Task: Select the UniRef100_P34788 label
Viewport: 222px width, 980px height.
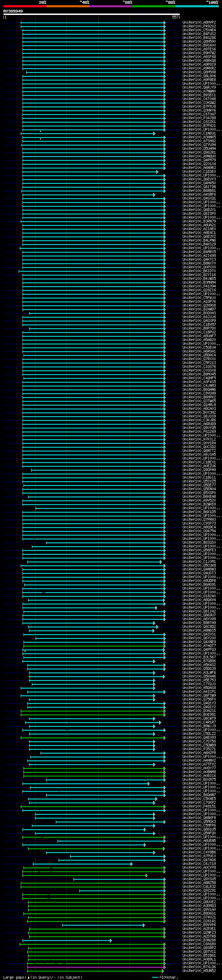Action: click(199, 118)
